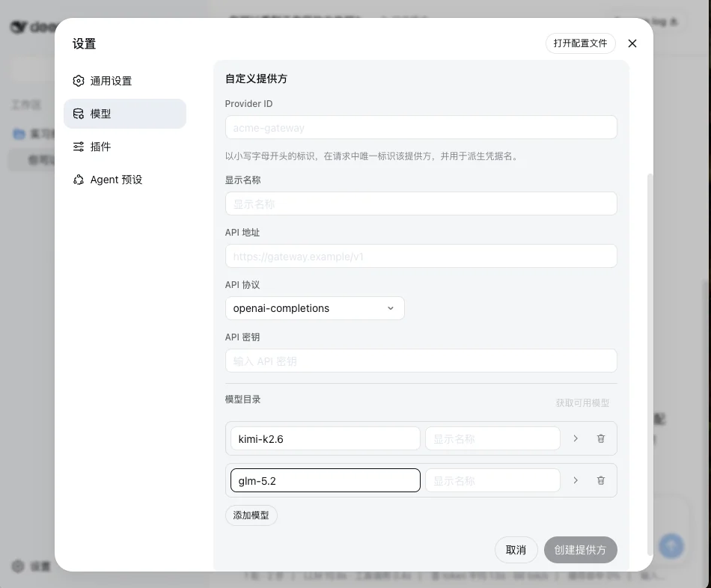The width and height of the screenshot is (711, 588).
Task: Focus the 显示名称 provider name field
Action: click(x=421, y=203)
